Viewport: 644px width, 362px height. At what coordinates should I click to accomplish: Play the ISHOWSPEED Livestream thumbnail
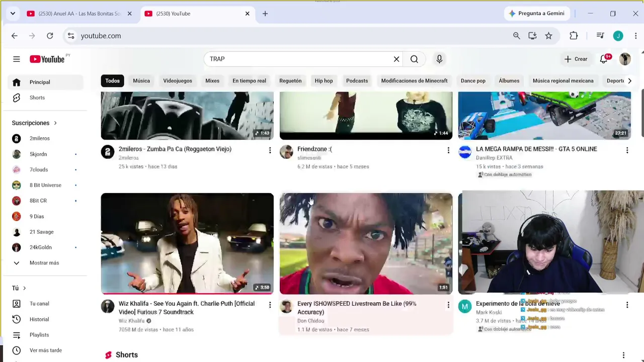pyautogui.click(x=366, y=243)
